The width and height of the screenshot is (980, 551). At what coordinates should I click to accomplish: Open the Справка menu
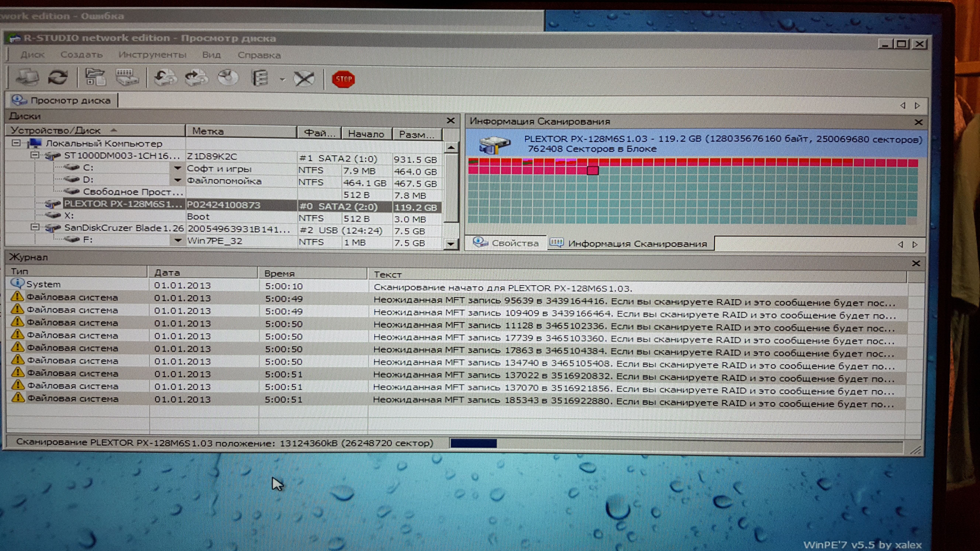coord(259,55)
